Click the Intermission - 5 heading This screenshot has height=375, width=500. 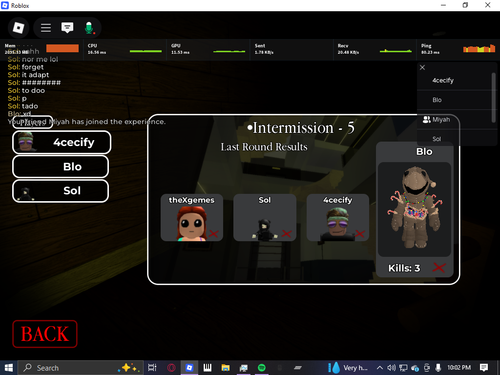point(301,128)
